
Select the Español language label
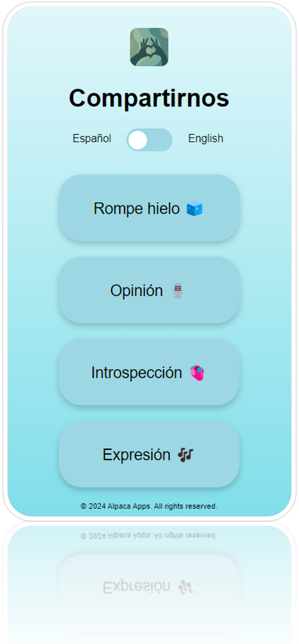(91, 139)
